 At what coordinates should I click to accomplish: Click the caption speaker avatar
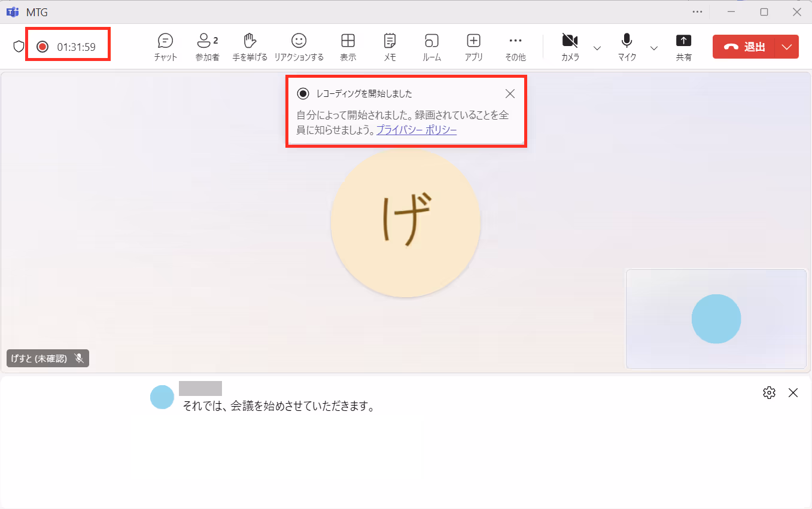[x=162, y=397]
